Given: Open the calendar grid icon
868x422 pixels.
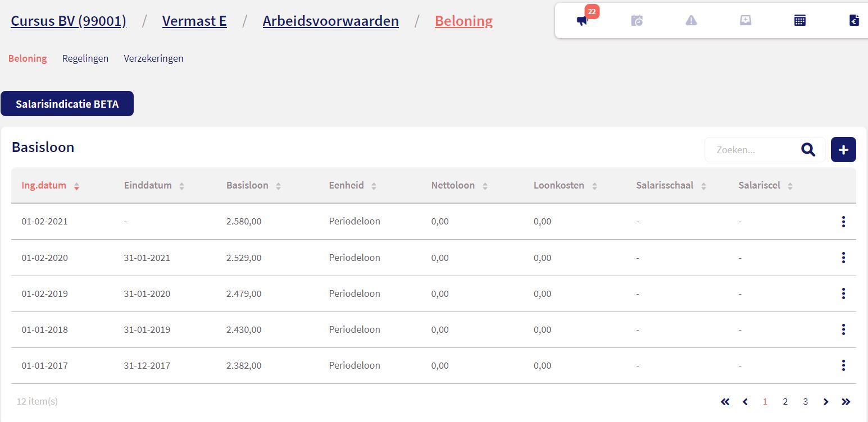Looking at the screenshot, I should click(x=800, y=21).
